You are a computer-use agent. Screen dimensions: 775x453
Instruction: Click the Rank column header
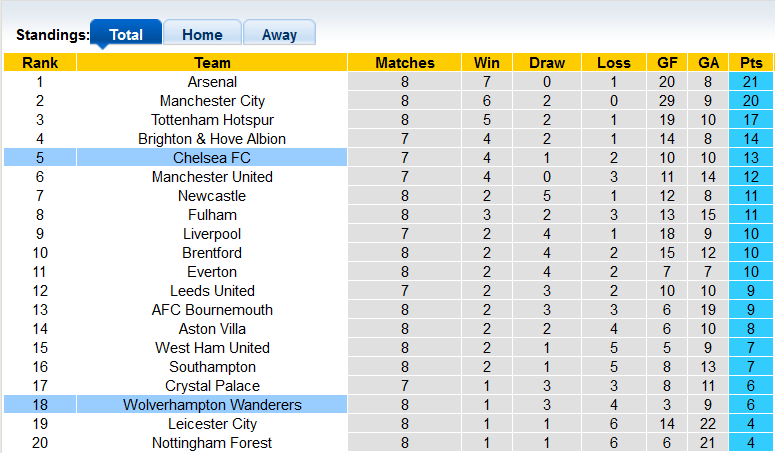(x=40, y=63)
